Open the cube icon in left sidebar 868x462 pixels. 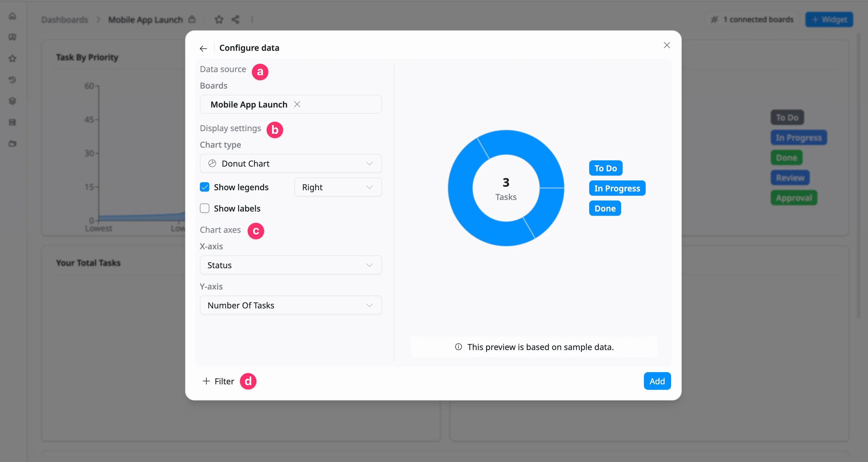click(x=12, y=101)
